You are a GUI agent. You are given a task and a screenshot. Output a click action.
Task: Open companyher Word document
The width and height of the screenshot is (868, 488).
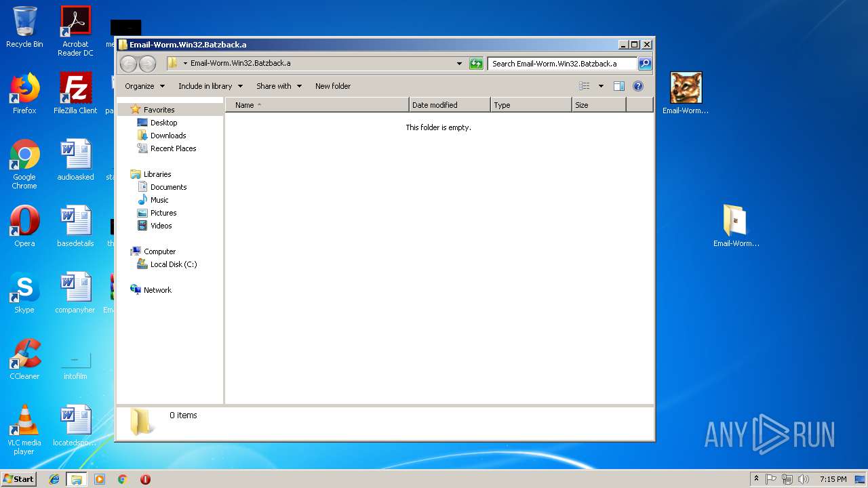click(75, 293)
